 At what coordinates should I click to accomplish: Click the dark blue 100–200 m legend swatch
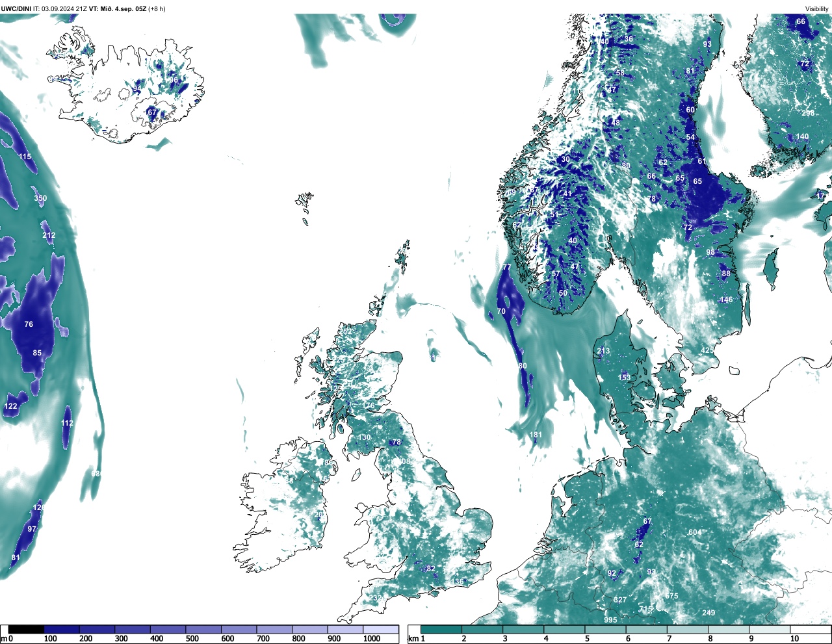[x=62, y=629]
